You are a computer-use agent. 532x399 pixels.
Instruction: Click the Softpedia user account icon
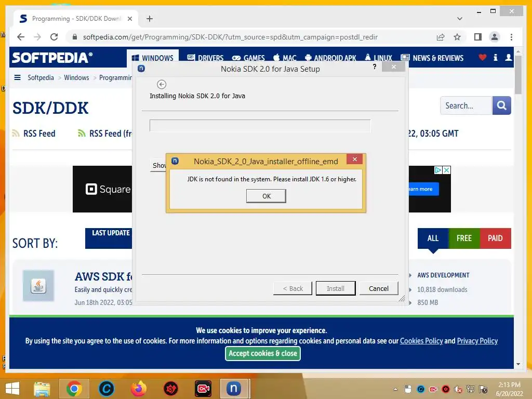508,57
